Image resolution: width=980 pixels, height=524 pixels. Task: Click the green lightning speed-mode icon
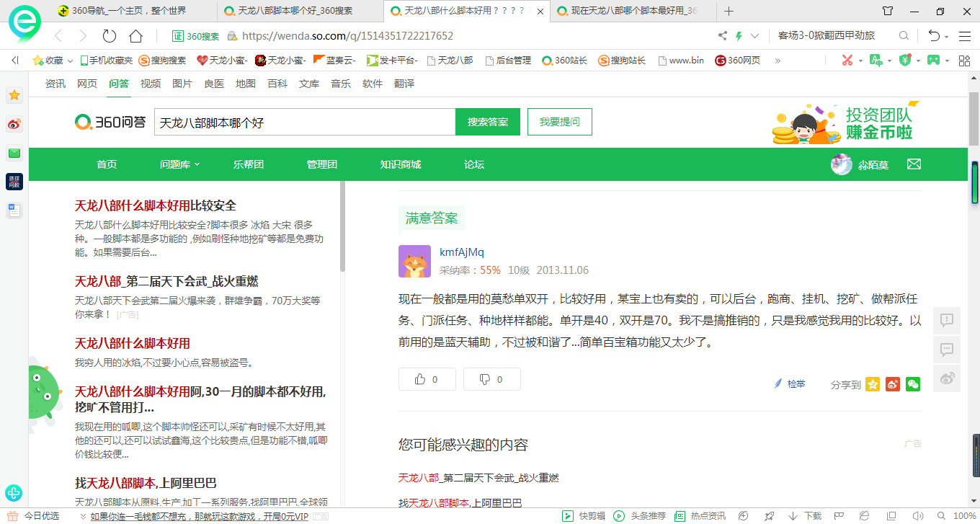(x=739, y=36)
